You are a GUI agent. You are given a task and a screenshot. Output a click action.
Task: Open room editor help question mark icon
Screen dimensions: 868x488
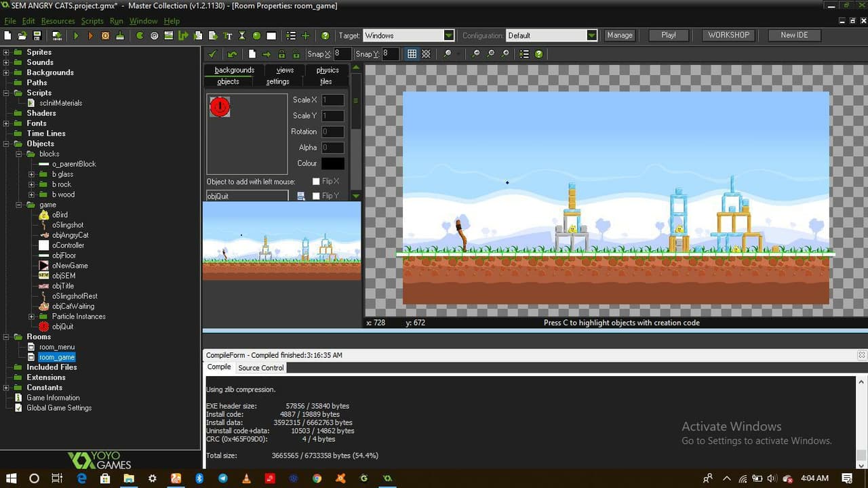pos(539,54)
